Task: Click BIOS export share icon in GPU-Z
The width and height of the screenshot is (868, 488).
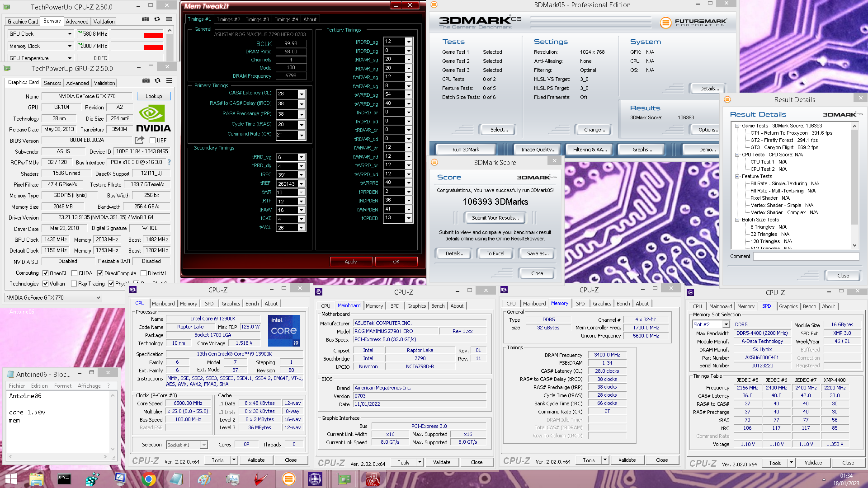Action: click(139, 140)
